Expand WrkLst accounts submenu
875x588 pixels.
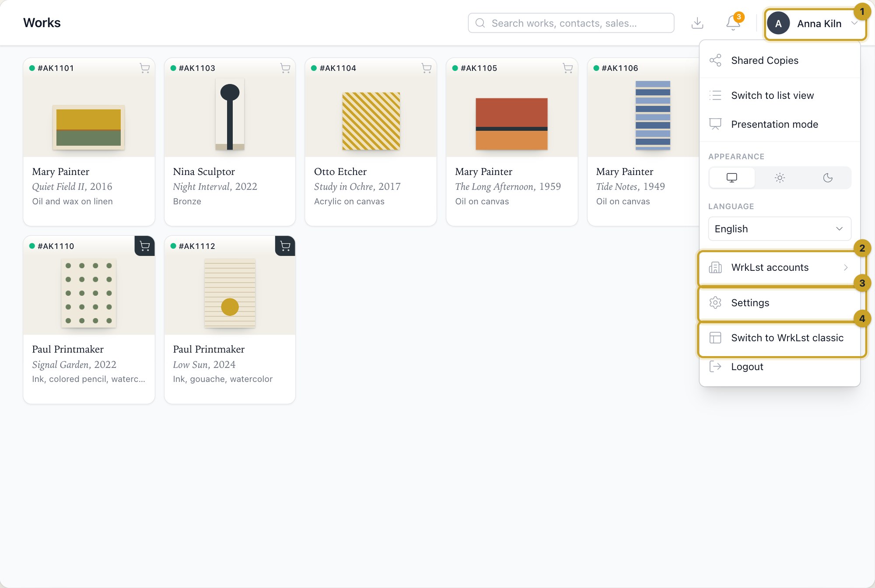[780, 267]
